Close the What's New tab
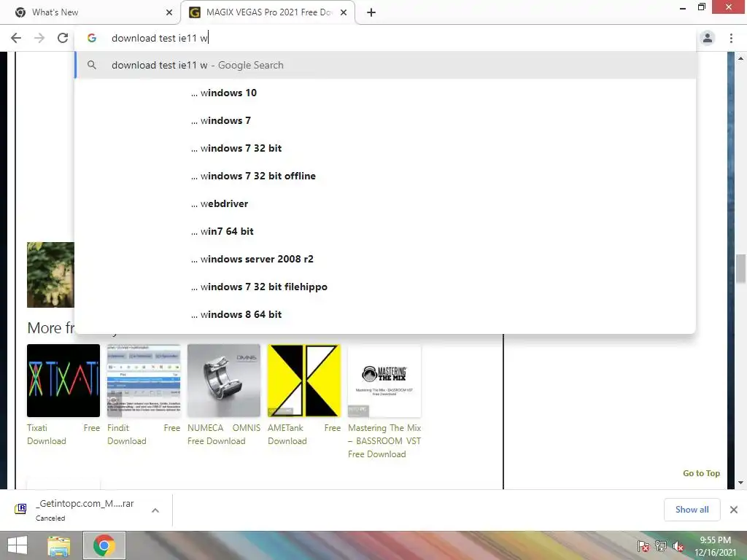The height and width of the screenshot is (560, 747). [x=169, y=12]
